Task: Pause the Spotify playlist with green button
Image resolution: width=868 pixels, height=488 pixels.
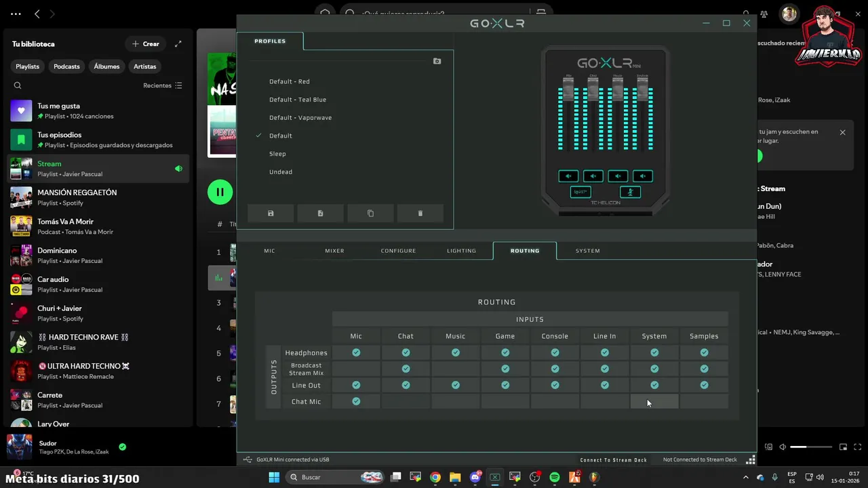Action: click(220, 192)
